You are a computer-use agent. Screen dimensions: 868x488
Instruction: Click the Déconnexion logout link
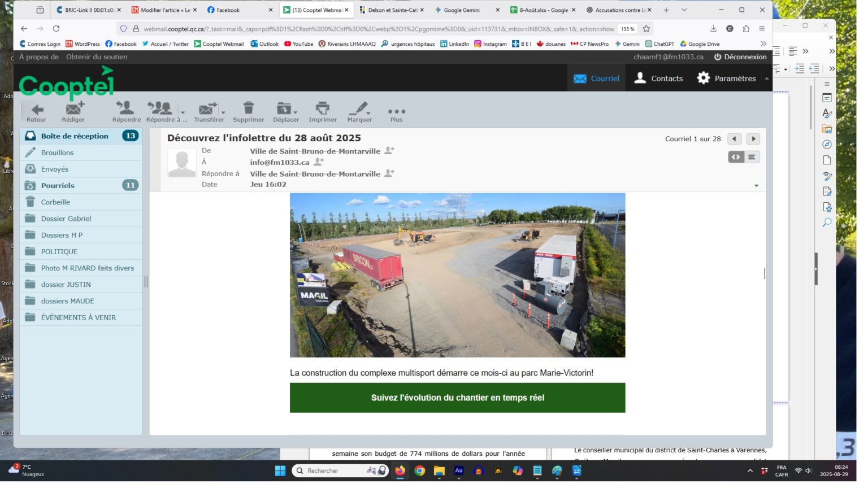coord(740,57)
